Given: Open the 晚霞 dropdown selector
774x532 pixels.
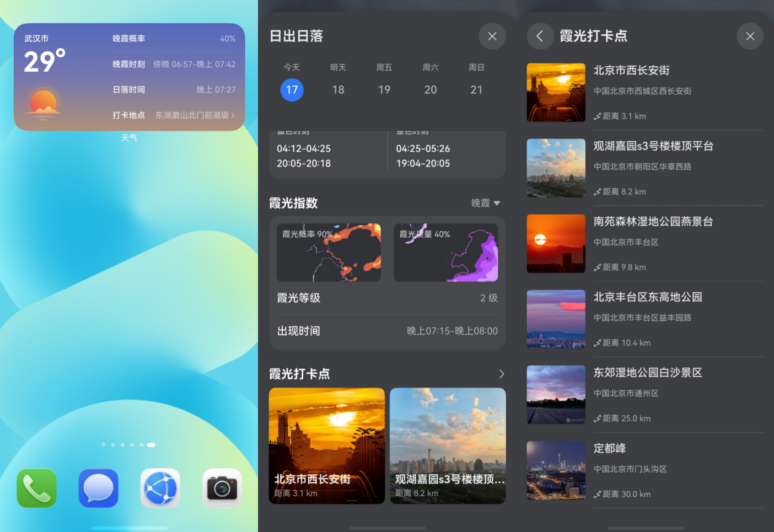Looking at the screenshot, I should click(486, 203).
